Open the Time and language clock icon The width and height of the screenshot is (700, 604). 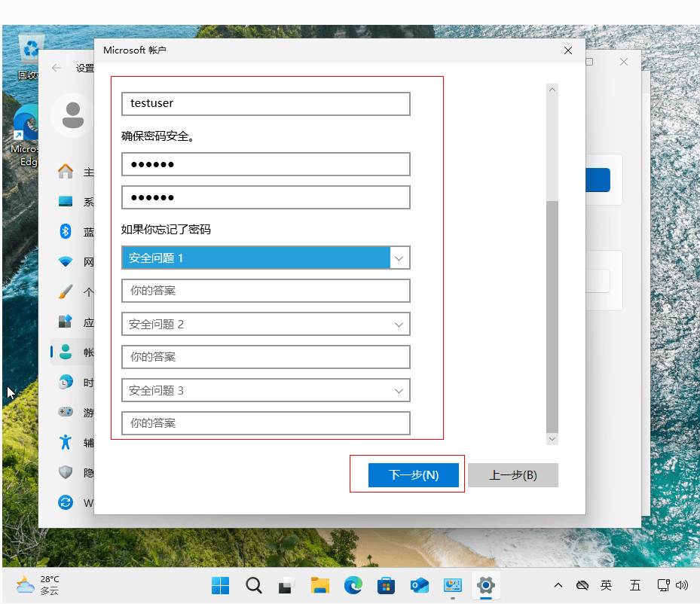point(66,382)
